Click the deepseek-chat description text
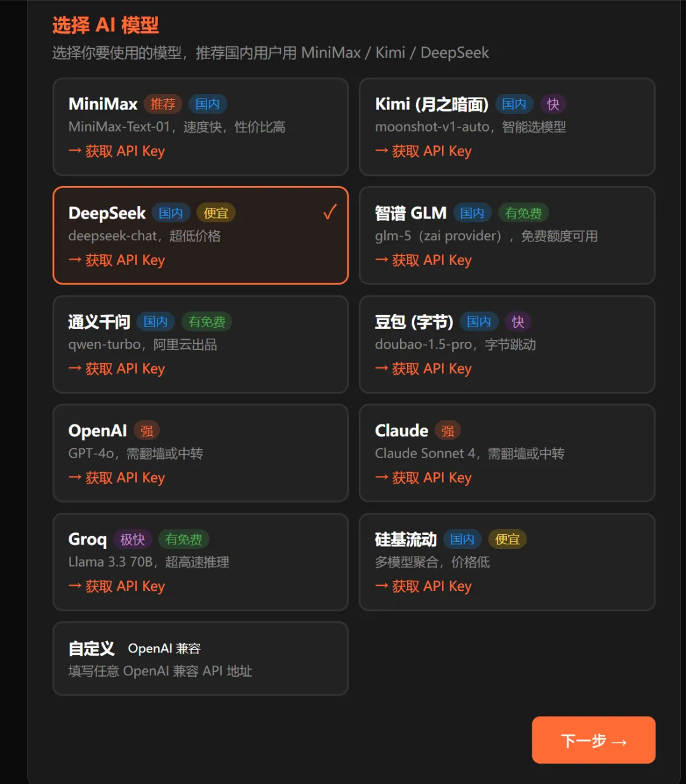Screen dimensions: 686x784 coord(145,236)
